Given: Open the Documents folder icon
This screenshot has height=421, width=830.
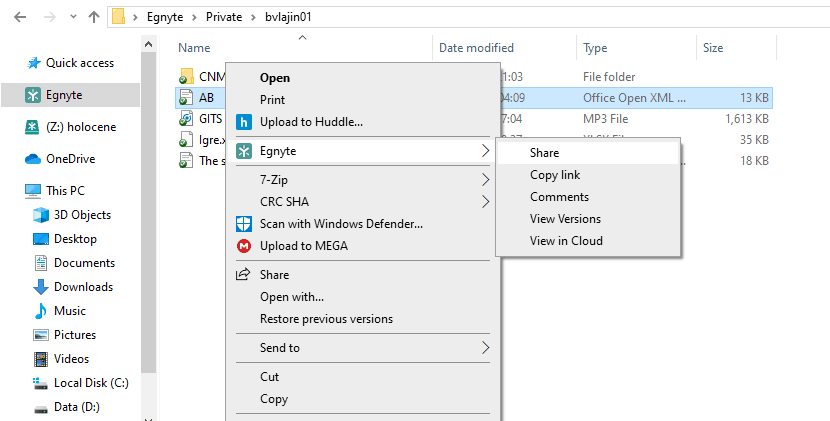Looking at the screenshot, I should [x=41, y=263].
